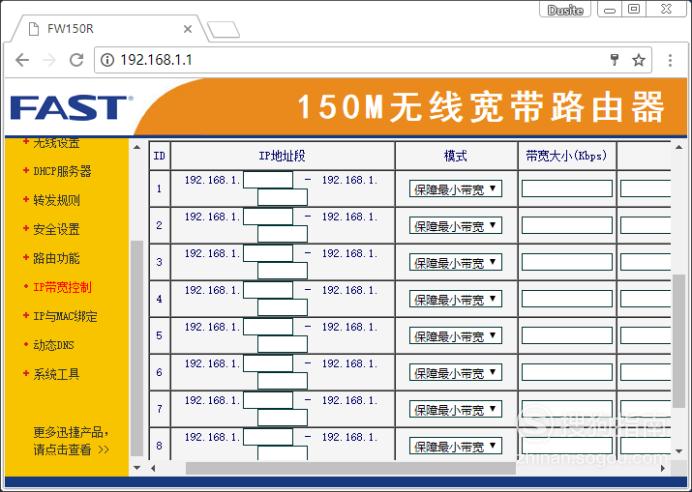
Task: Open 系统工具 menu
Action: click(x=56, y=374)
